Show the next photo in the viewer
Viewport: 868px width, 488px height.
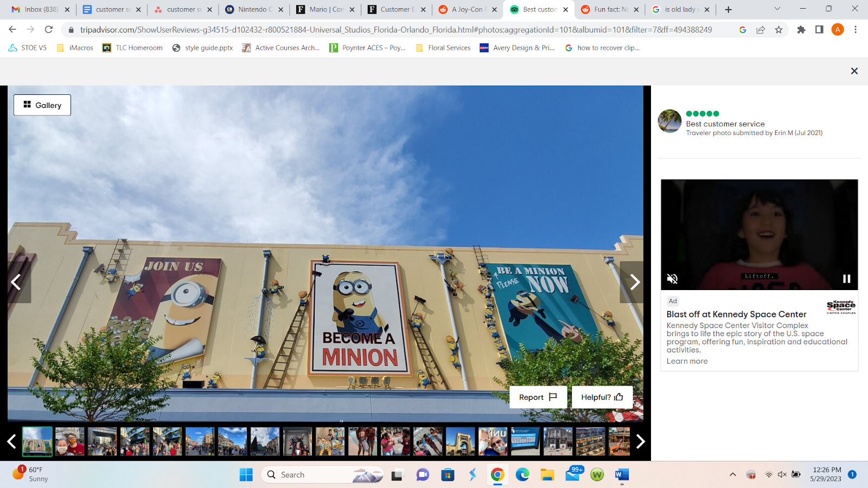[x=634, y=282]
